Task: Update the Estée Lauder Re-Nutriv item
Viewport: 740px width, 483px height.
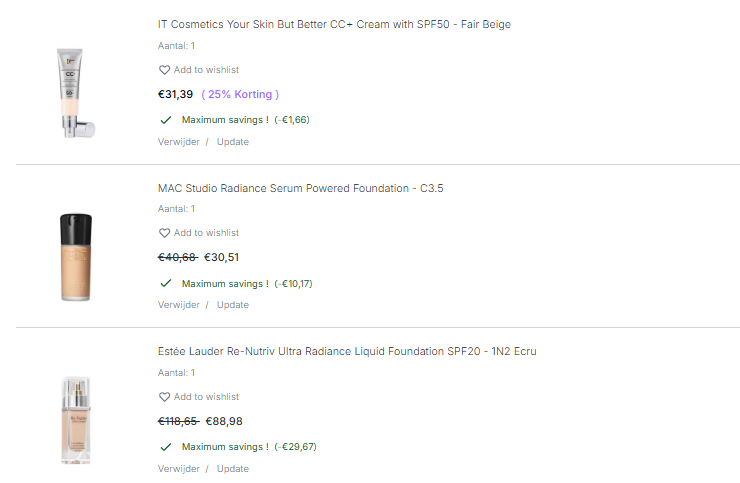Action: coord(233,469)
